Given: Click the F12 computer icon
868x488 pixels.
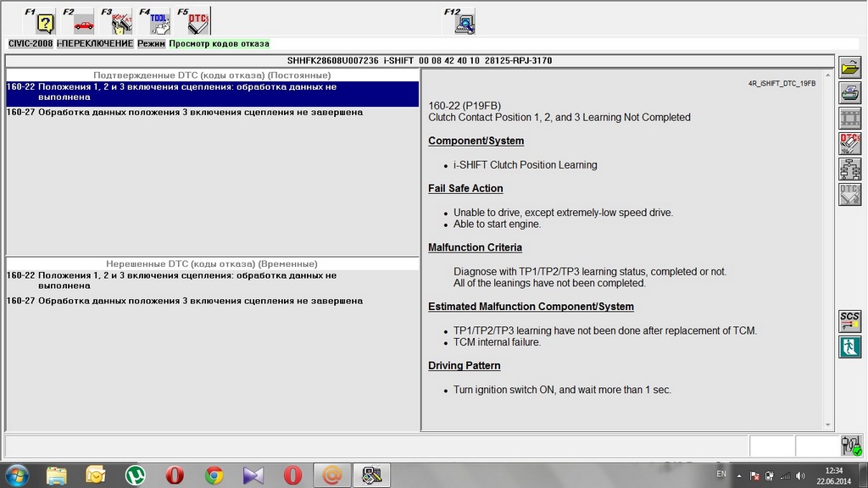Looking at the screenshot, I should (x=459, y=21).
